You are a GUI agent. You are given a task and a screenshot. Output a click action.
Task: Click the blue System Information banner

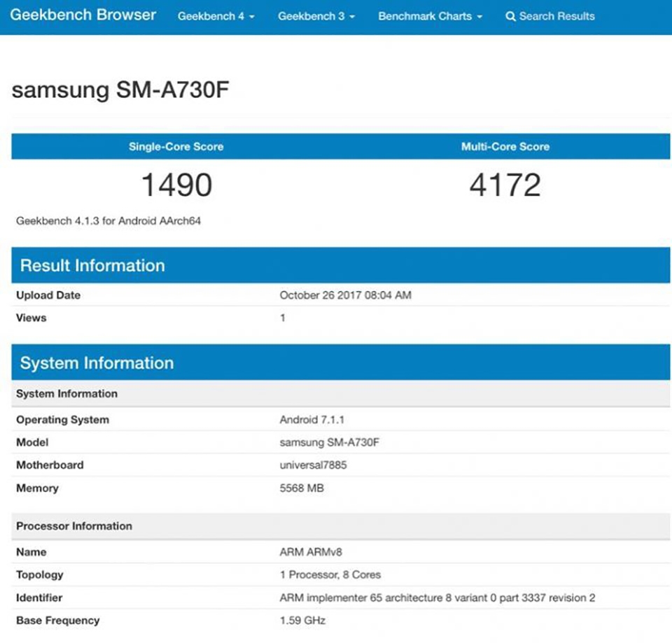(x=341, y=362)
